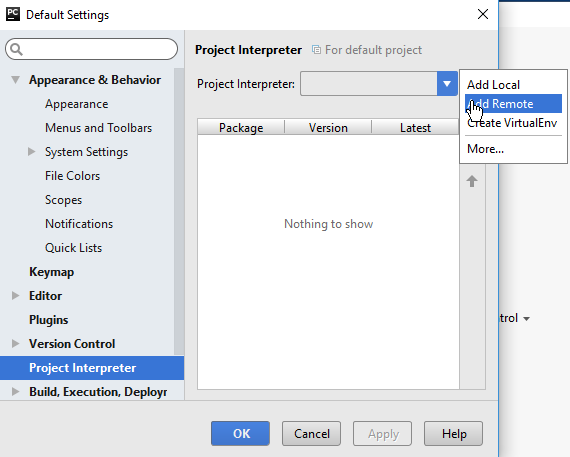This screenshot has height=457, width=570.
Task: Select More... in interpreter menu
Action: 513,149
